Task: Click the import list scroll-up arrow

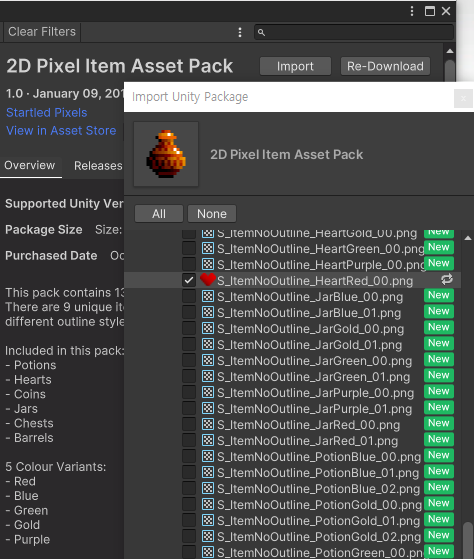Action: click(x=468, y=238)
